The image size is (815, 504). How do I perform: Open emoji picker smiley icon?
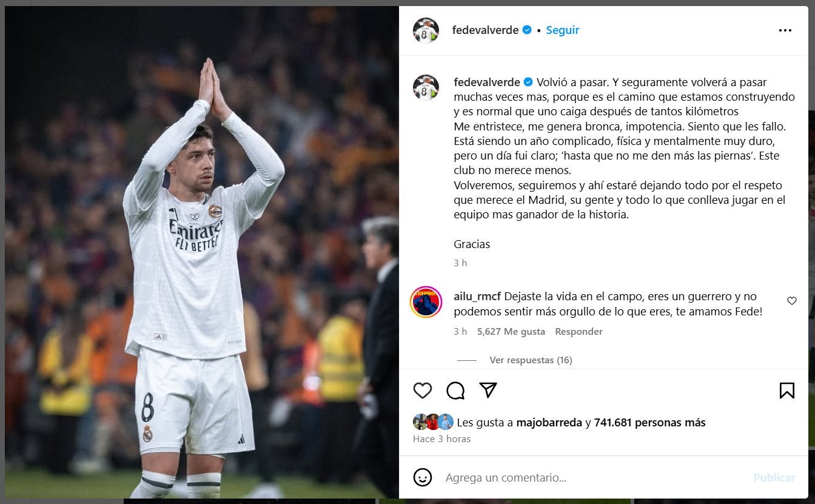point(422,477)
